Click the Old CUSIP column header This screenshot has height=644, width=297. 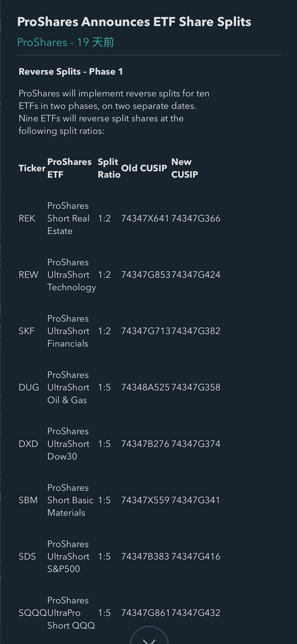pos(144,168)
